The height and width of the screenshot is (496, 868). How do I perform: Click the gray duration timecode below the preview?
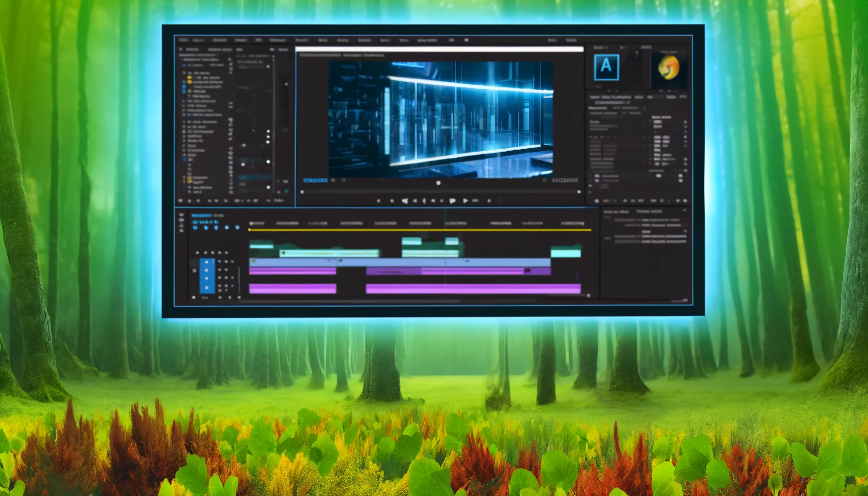click(565, 180)
